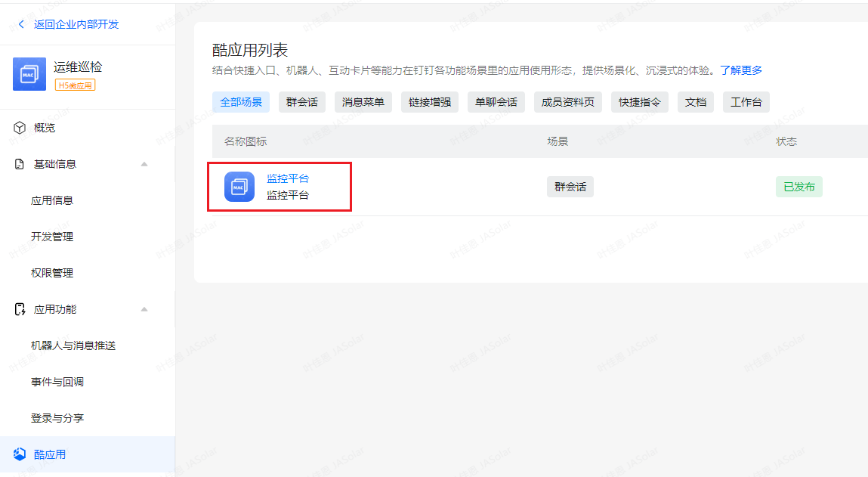The image size is (868, 477).
Task: Open the 了解更多 link
Action: pos(740,70)
